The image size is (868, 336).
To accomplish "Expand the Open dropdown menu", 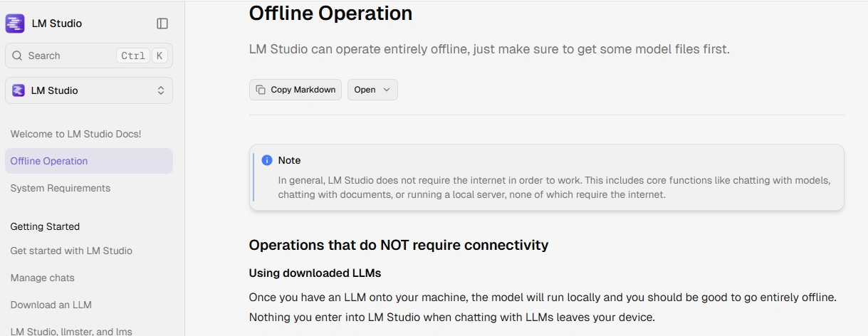I will click(x=372, y=90).
